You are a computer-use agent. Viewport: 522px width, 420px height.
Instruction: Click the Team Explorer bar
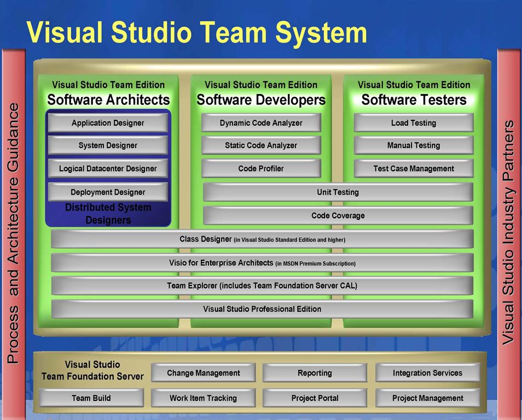click(262, 285)
